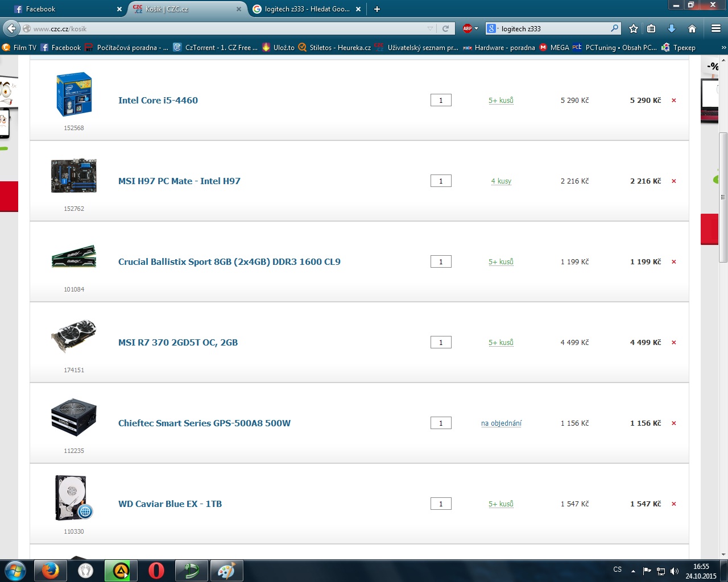The height and width of the screenshot is (582, 728).
Task: Reload the page with the refresh icon
Action: coord(446,28)
